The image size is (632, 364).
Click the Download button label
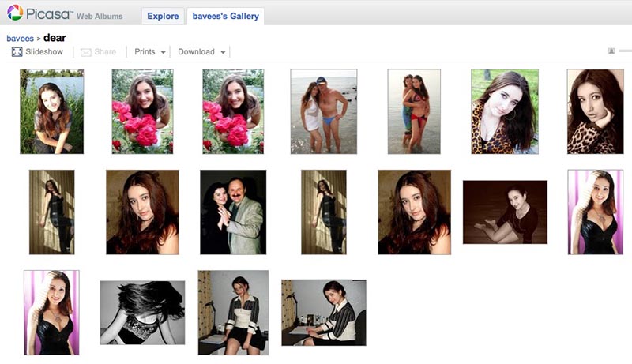click(196, 52)
